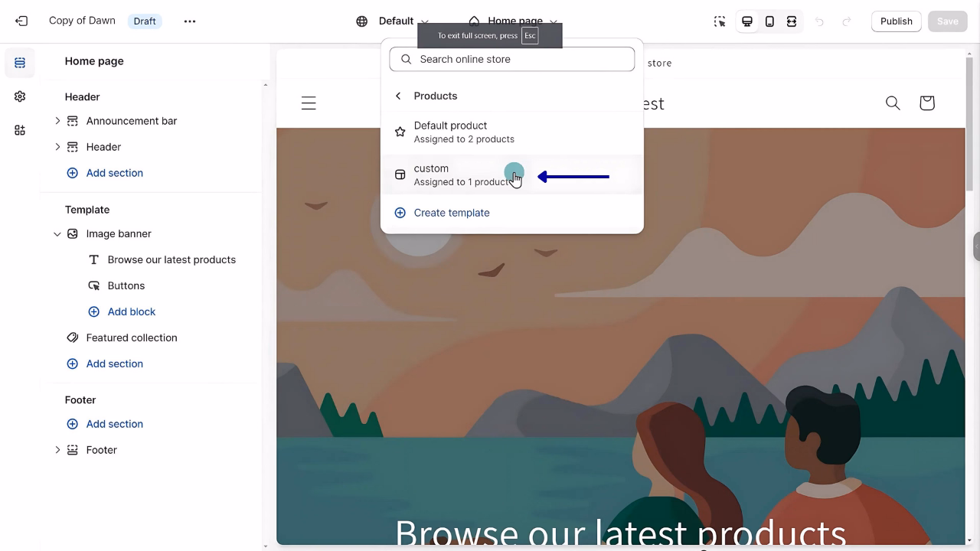
Task: Switch to mobile preview icon
Action: click(x=769, y=21)
